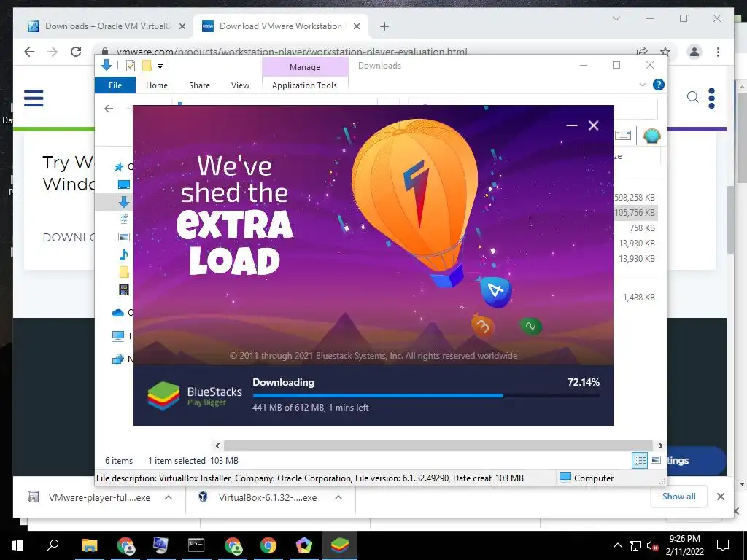The image size is (747, 560).
Task: Open the Application Tools tab
Action: tap(304, 85)
